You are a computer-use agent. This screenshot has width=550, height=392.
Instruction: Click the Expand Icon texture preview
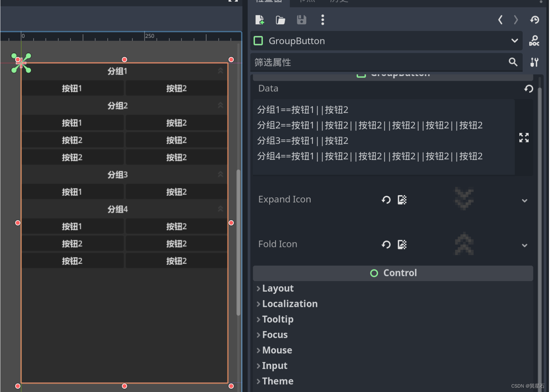tap(464, 199)
